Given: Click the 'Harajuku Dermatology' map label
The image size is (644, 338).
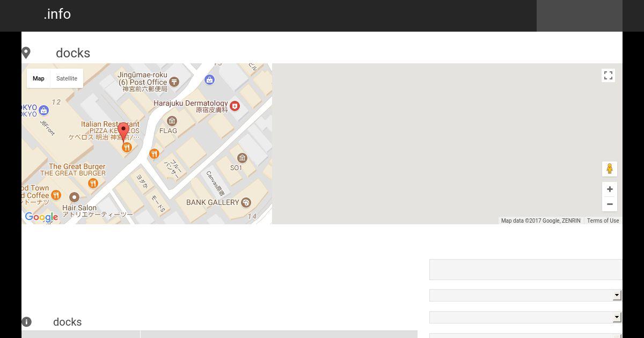Looking at the screenshot, I should (191, 103).
